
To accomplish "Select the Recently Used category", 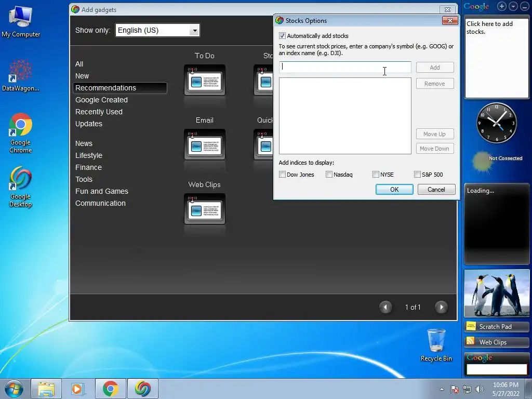I will 99,112.
